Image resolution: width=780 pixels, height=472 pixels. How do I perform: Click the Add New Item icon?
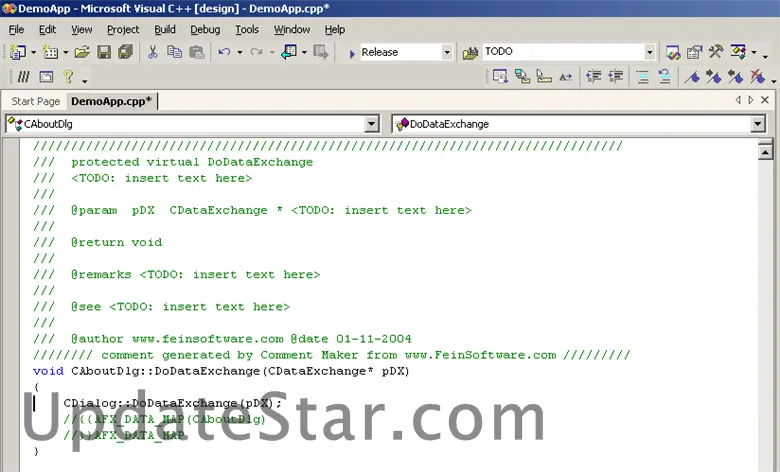(50, 52)
